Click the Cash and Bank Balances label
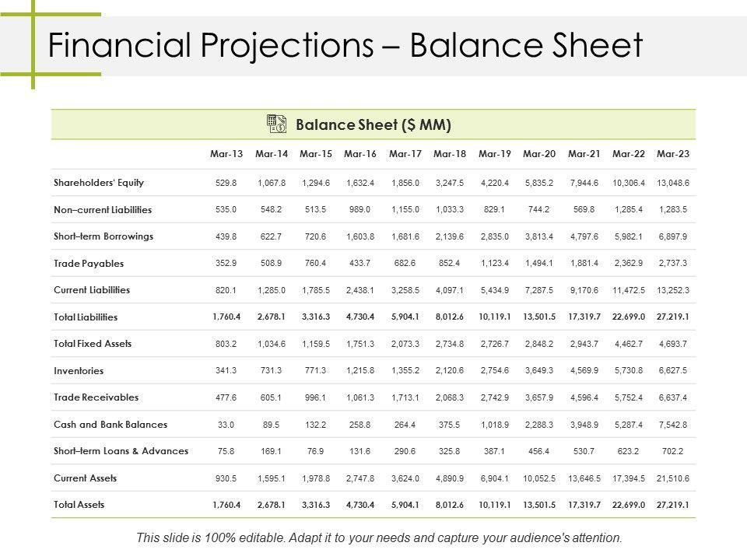 tap(110, 425)
